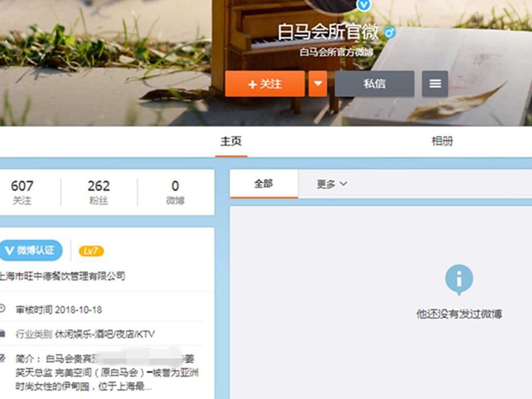This screenshot has width=532, height=399.
Task: Click the Lv7 level badge
Action: pos(91,251)
